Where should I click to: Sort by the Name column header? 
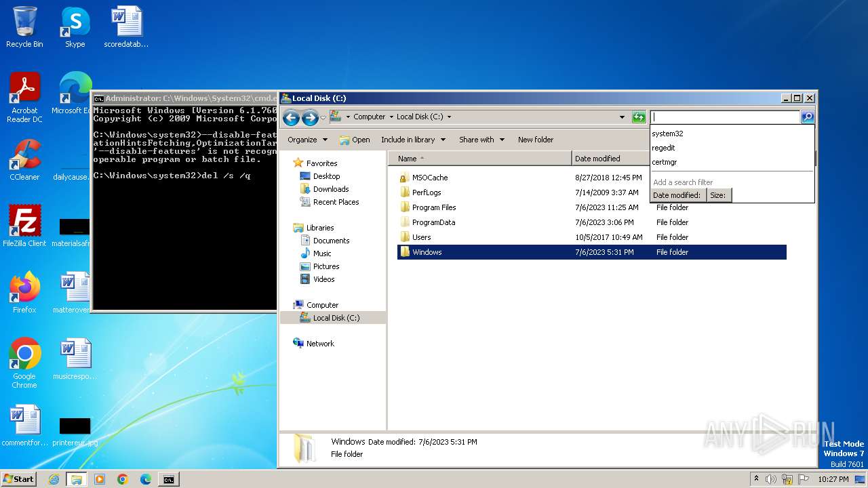[x=479, y=159]
